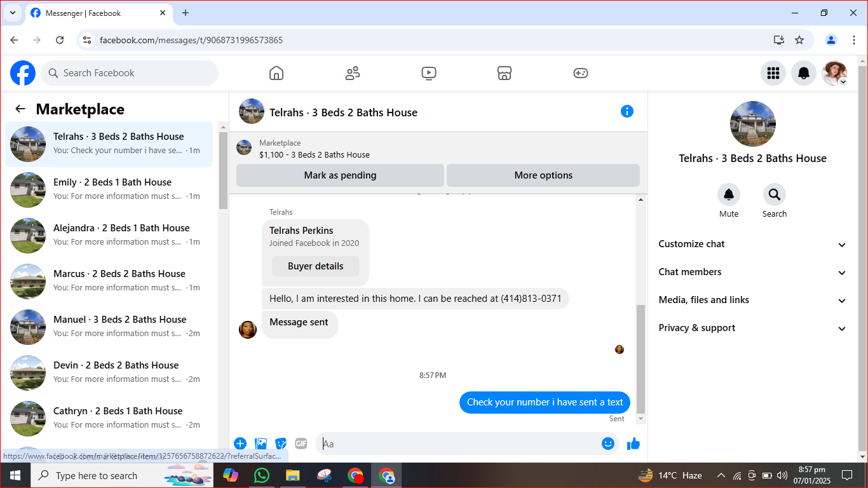
Task: Open Buyer details for Telrahs Perkins
Action: coord(315,266)
